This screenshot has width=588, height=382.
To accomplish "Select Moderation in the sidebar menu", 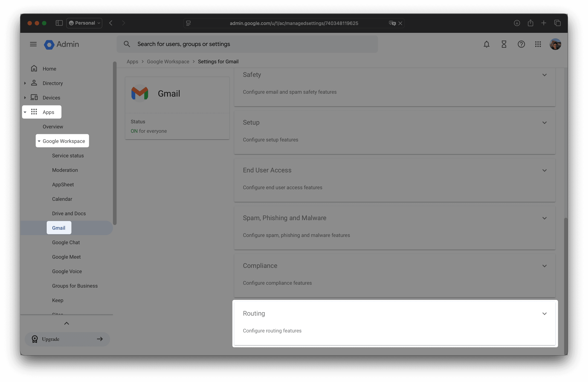I will [65, 170].
